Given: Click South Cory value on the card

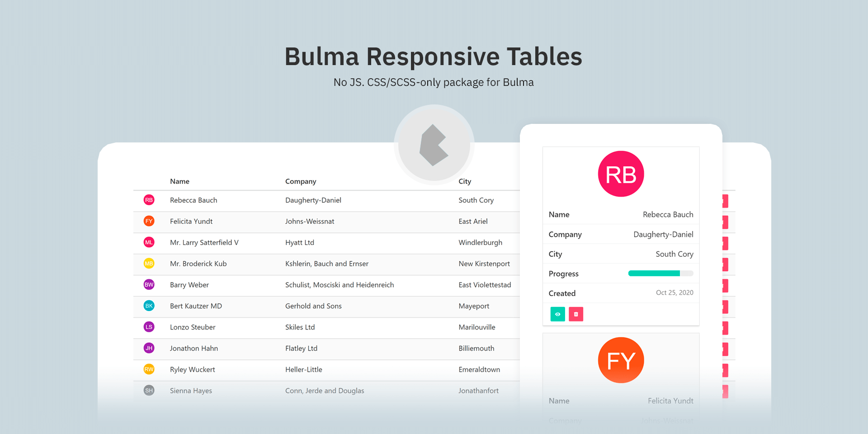Looking at the screenshot, I should coord(675,254).
